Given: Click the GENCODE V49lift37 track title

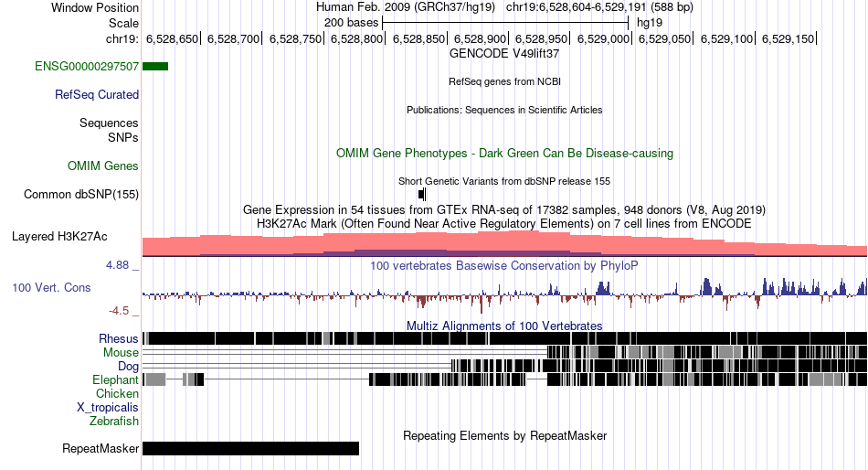Looking at the screenshot, I should 504,54.
